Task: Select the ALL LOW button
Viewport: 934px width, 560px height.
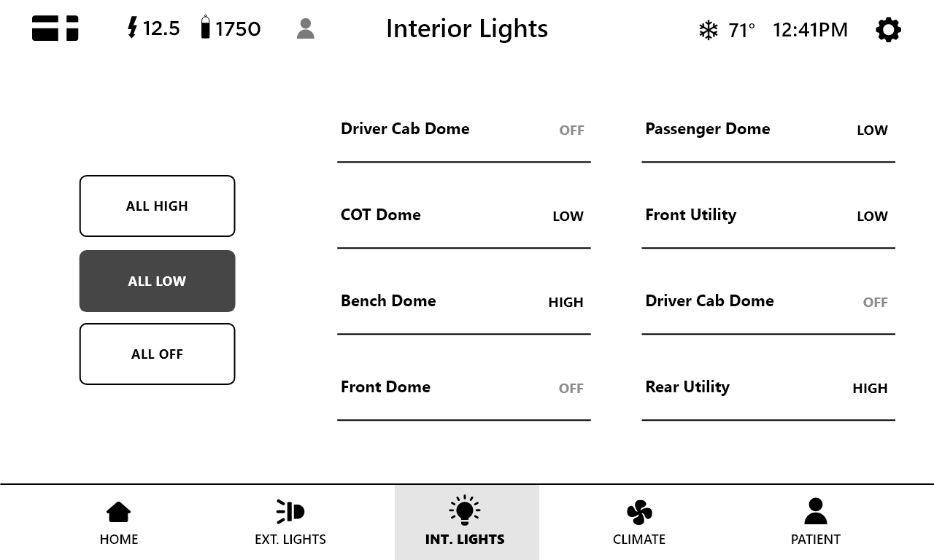Action: coord(157,281)
